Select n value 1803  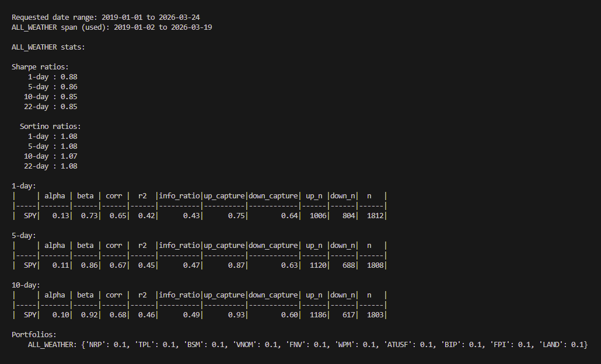(375, 314)
